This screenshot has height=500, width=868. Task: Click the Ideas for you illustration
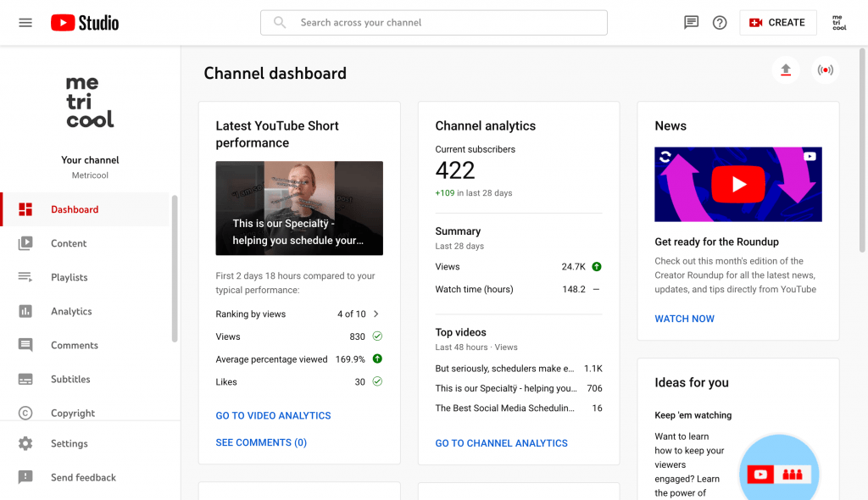coord(780,467)
